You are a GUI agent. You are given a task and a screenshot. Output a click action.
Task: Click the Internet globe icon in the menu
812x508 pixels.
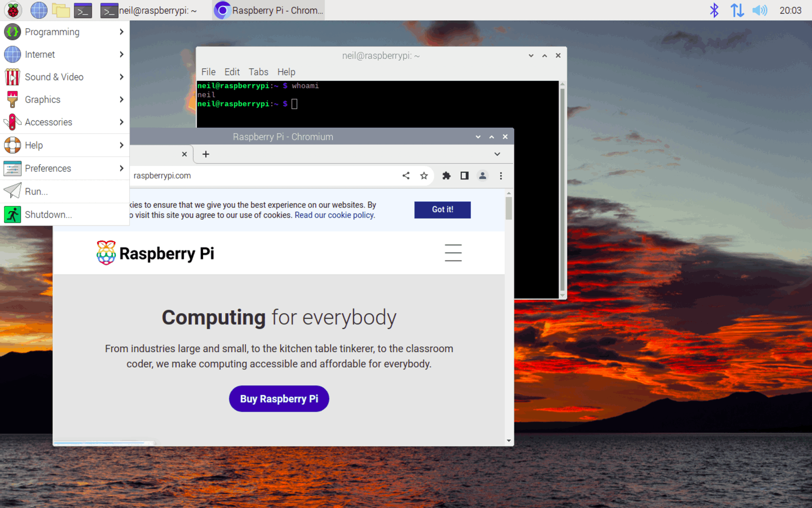tap(12, 54)
